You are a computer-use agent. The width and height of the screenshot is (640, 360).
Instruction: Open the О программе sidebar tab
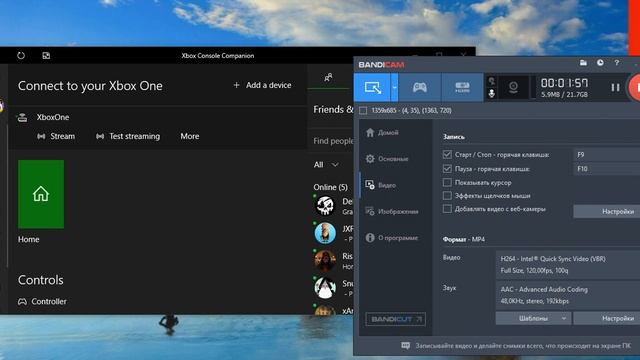pos(392,238)
